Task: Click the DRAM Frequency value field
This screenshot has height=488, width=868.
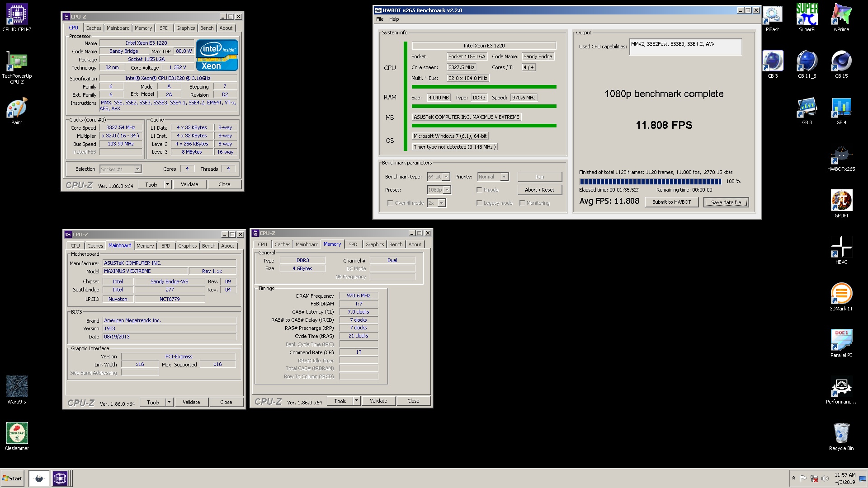Action: [359, 296]
